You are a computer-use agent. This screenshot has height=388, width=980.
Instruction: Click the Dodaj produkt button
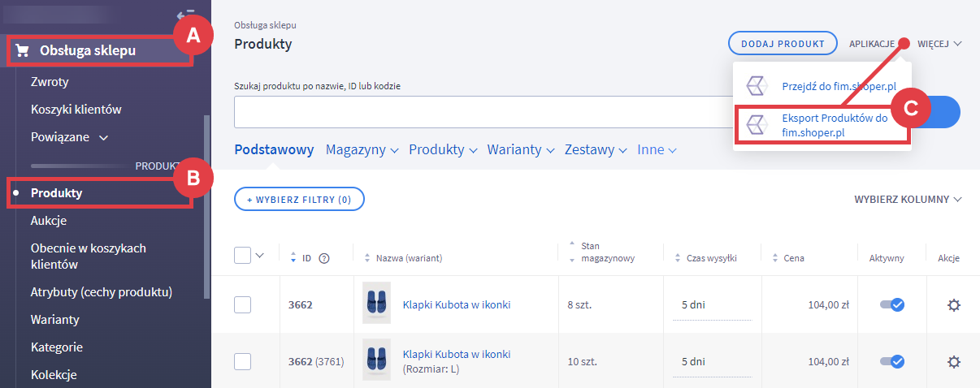pyautogui.click(x=783, y=44)
